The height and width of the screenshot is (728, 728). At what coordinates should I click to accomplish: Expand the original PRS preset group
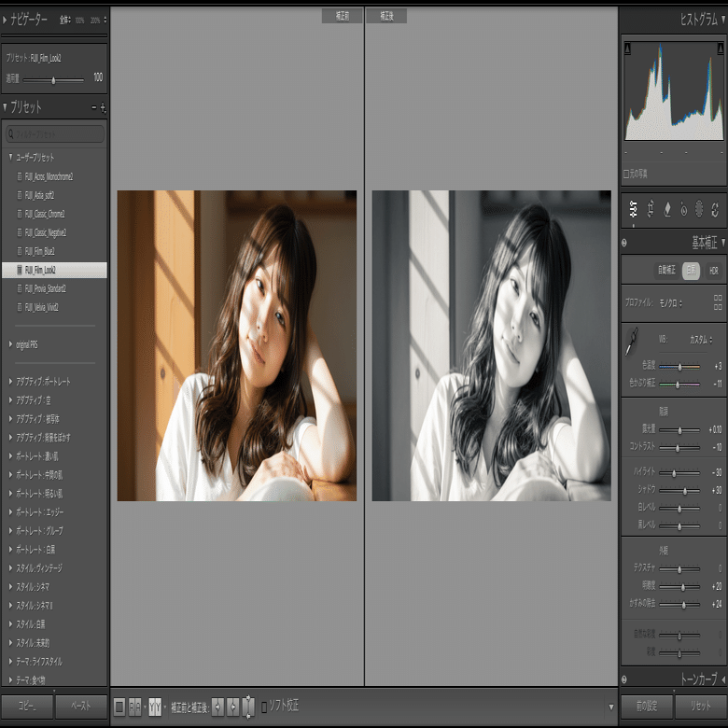[10, 344]
